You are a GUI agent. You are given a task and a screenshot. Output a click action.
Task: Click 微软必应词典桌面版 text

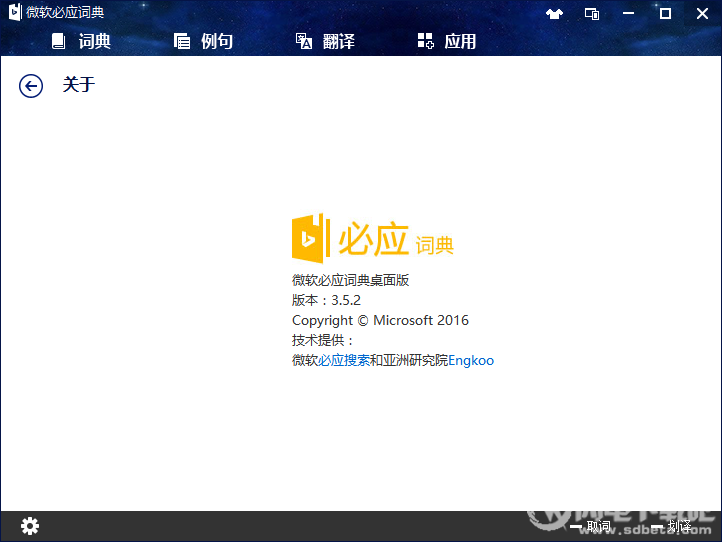350,280
